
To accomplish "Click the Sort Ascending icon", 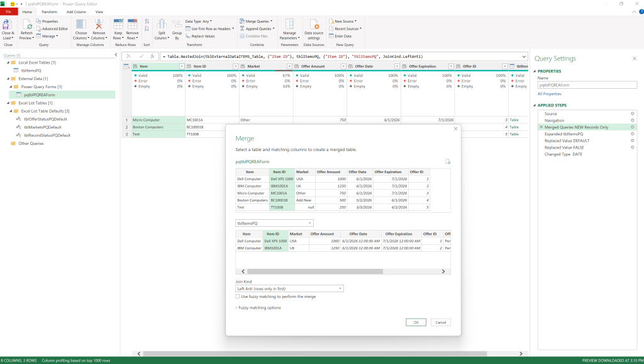I will (147, 21).
